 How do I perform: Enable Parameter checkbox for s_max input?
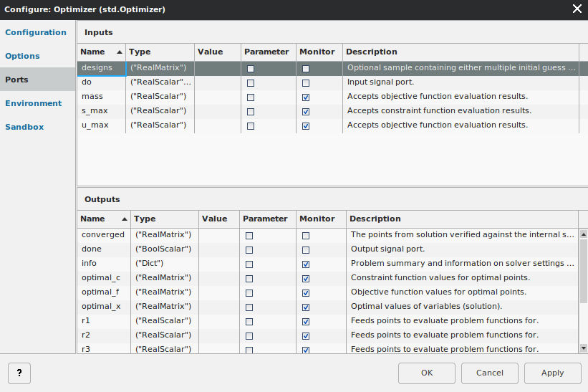pos(251,112)
